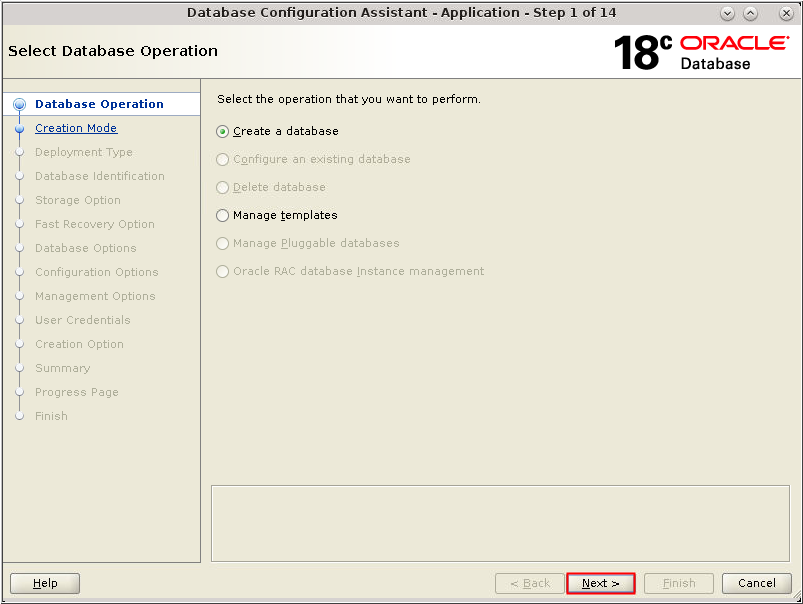803x604 pixels.
Task: Close the Database Configuration Assistant window
Action: [x=786, y=13]
